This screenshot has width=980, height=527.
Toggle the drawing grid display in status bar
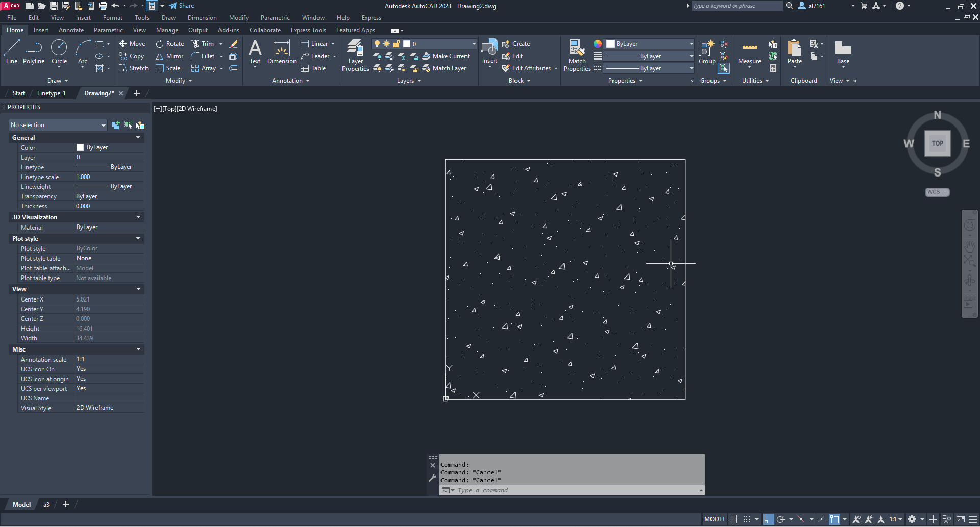tap(734, 519)
